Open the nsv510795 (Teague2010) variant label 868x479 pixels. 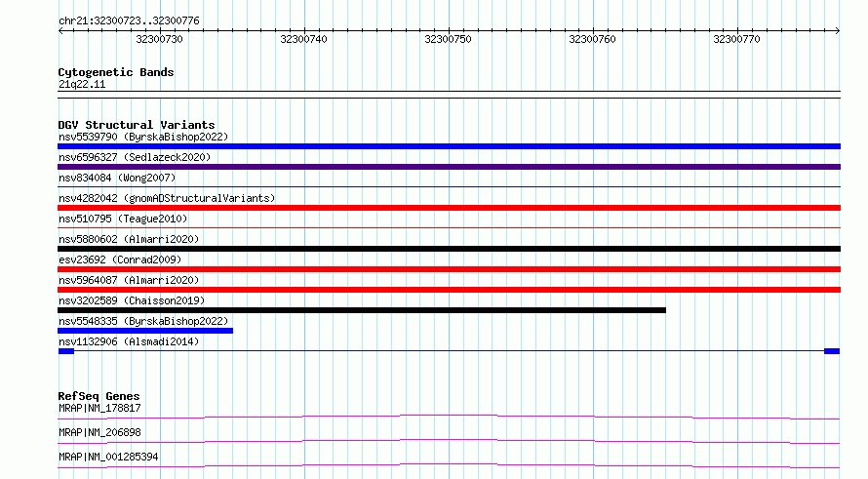(x=123, y=219)
